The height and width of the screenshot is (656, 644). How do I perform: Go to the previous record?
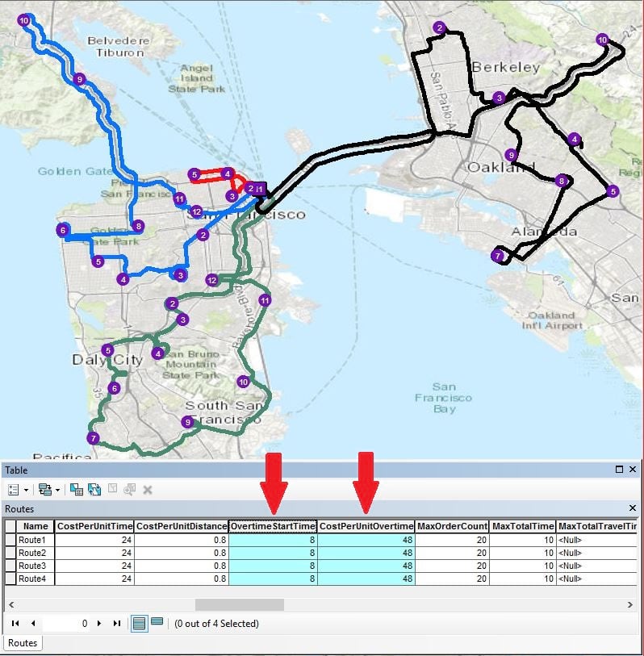pos(33,624)
